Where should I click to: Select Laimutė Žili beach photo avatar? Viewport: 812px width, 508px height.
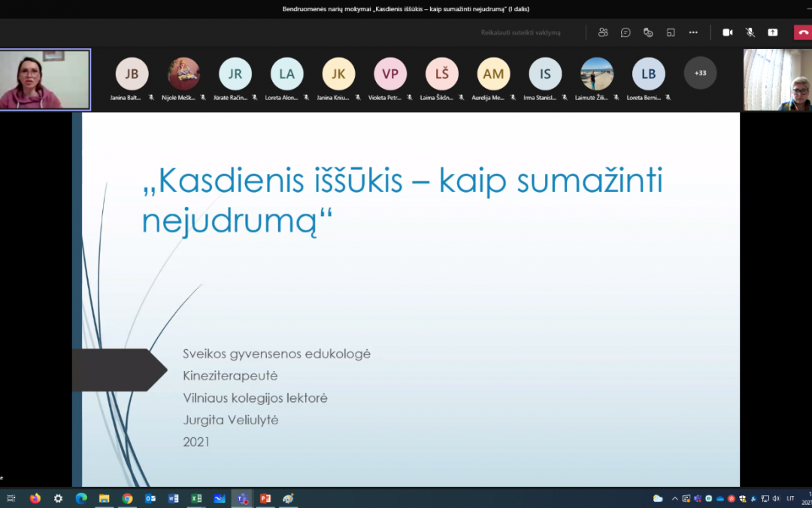click(597, 74)
